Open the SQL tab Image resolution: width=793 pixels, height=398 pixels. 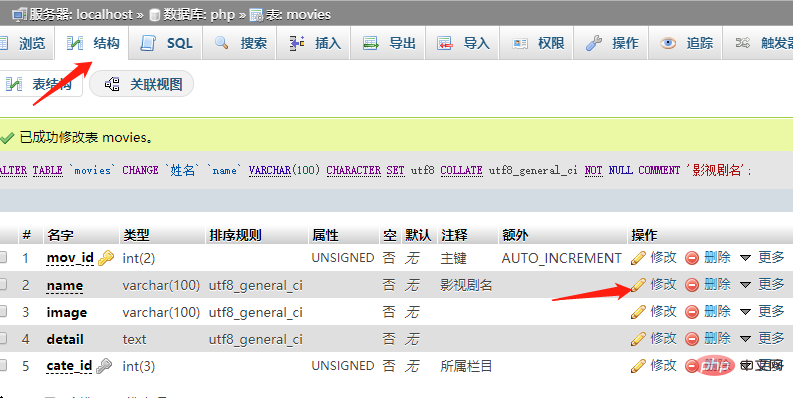(x=165, y=43)
